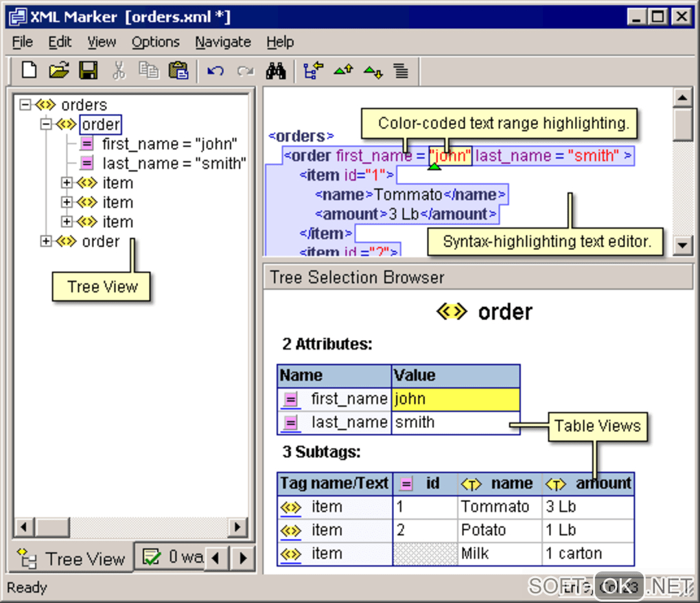Select the first_name = "john" tree row

coord(170,144)
